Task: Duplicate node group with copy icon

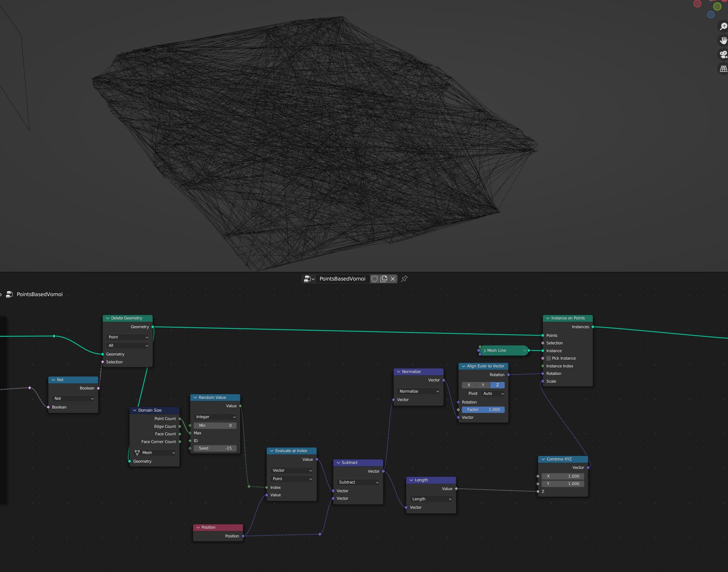Action: tap(383, 279)
